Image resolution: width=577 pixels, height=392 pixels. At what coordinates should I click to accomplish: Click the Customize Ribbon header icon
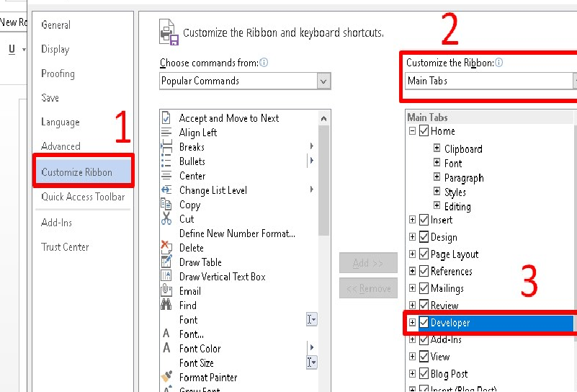pyautogui.click(x=169, y=32)
